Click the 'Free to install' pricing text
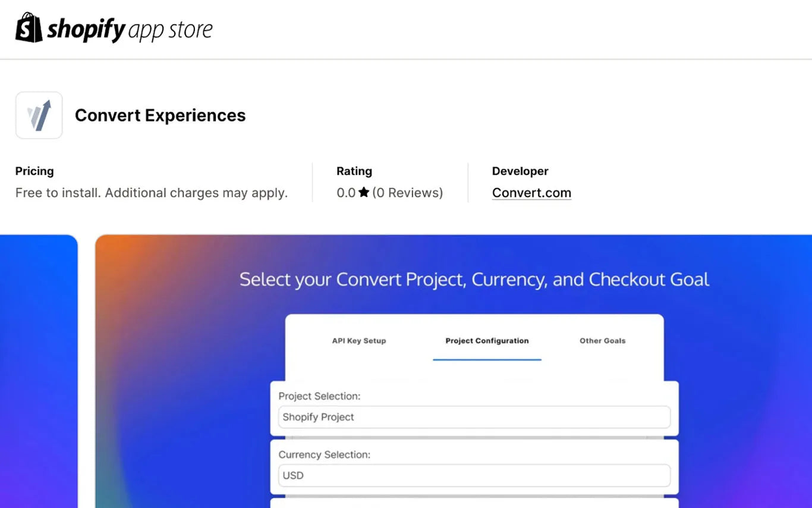 pos(152,193)
